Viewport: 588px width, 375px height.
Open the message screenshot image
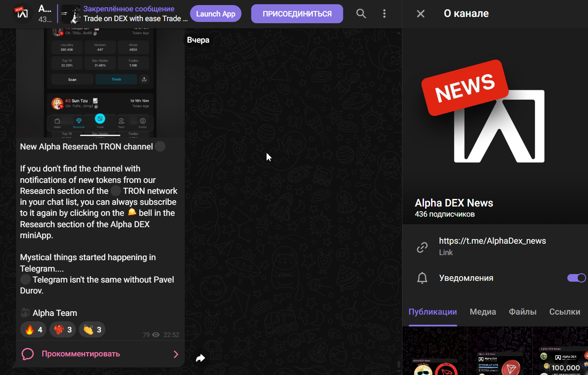(x=100, y=83)
